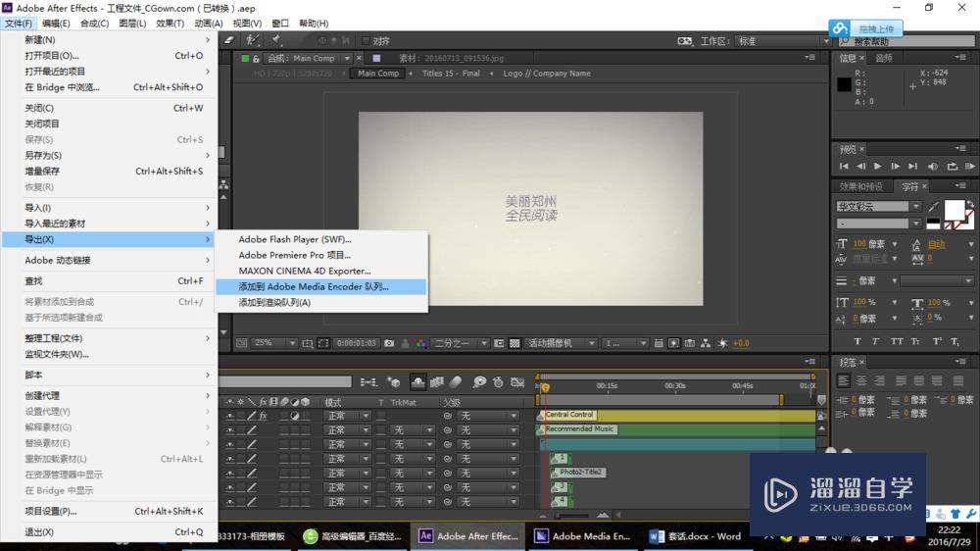This screenshot has width=980, height=551.
Task: Open the 25% magnification dropdown
Action: point(275,343)
